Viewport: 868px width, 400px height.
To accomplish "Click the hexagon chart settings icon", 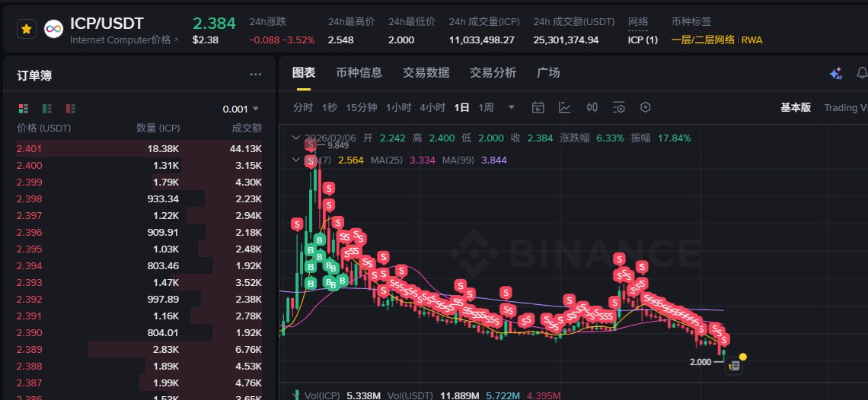I will coord(646,107).
